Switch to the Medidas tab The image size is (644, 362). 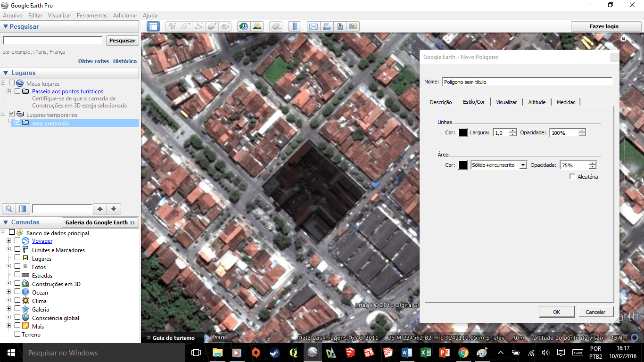[x=566, y=102]
